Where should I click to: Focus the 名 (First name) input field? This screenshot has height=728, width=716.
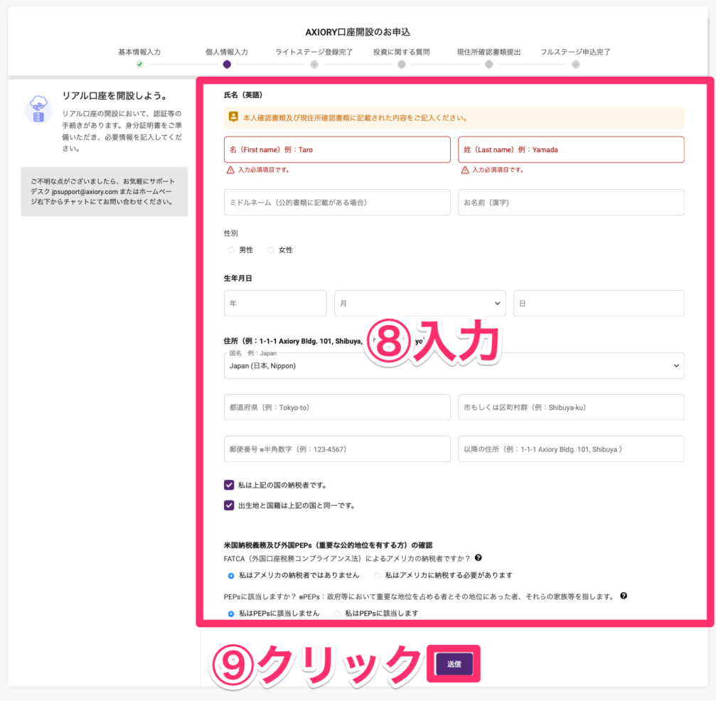click(x=337, y=149)
